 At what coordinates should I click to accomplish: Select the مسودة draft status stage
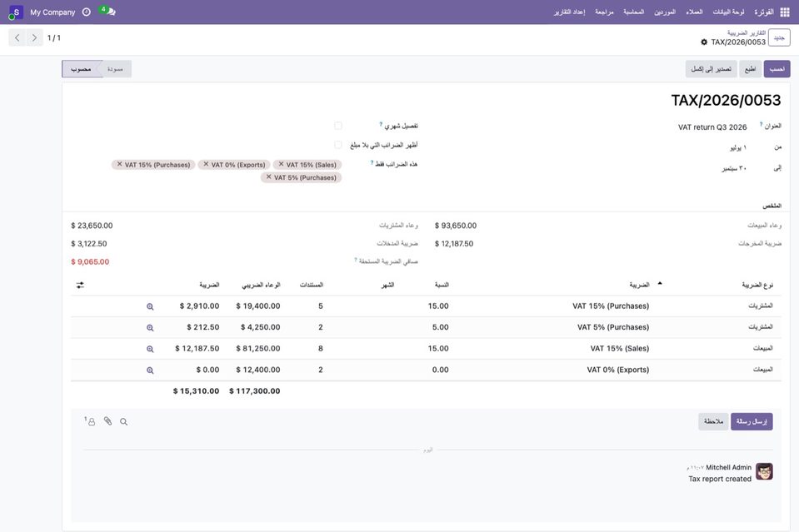(x=116, y=69)
